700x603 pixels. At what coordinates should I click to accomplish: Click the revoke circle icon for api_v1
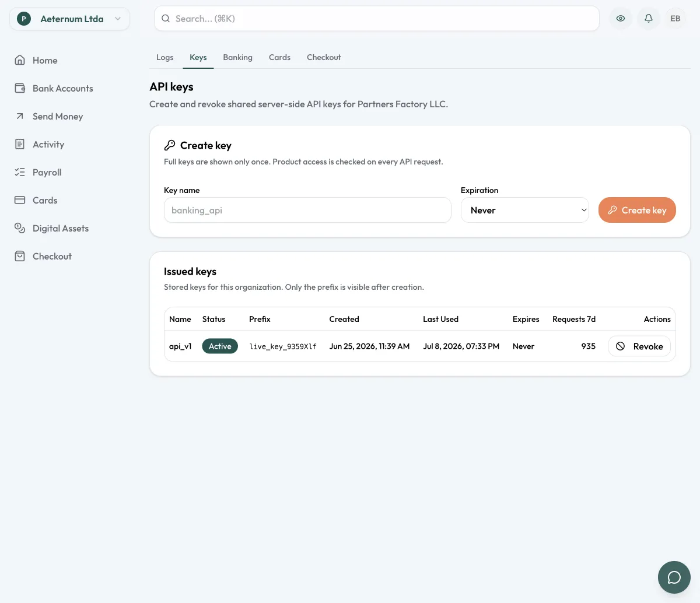coord(621,346)
